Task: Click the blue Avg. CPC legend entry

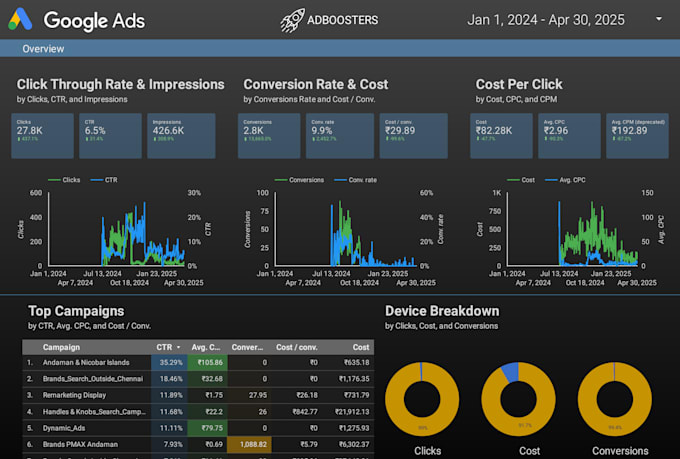Action: (565, 180)
